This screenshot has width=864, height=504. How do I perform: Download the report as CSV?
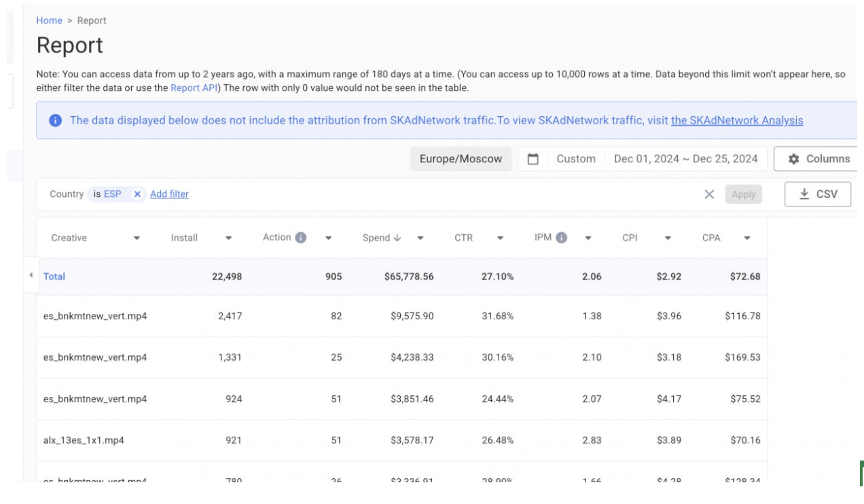point(818,194)
